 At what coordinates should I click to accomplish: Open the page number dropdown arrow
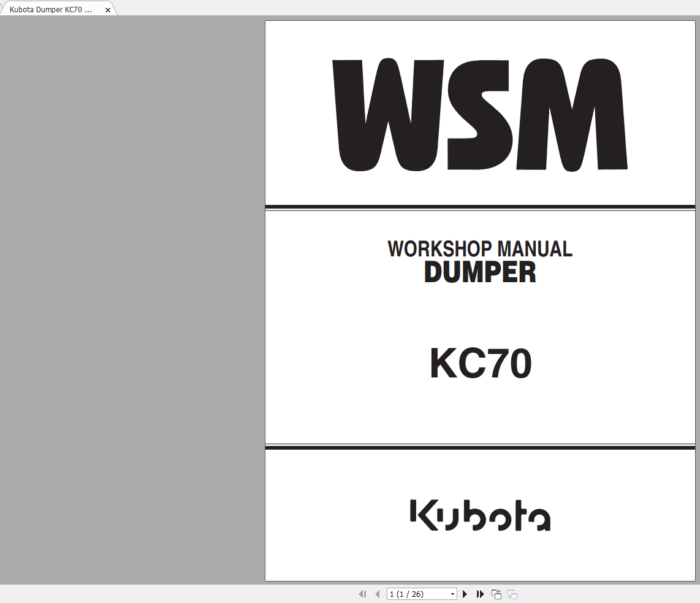click(x=453, y=594)
